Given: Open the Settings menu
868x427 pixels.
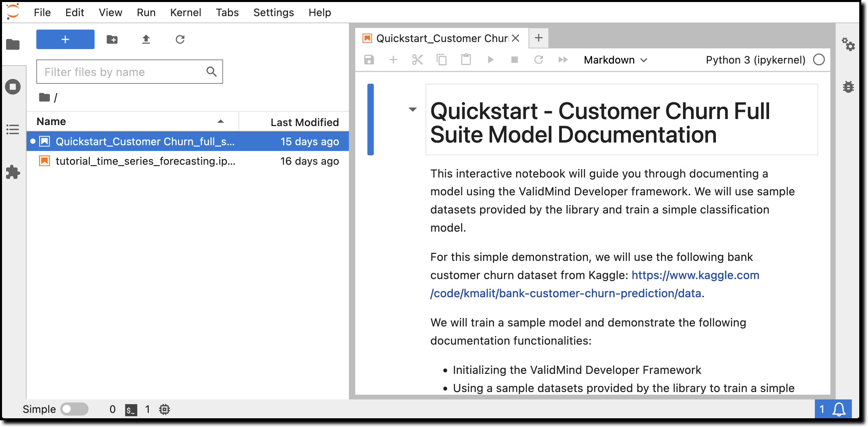Looking at the screenshot, I should [274, 12].
